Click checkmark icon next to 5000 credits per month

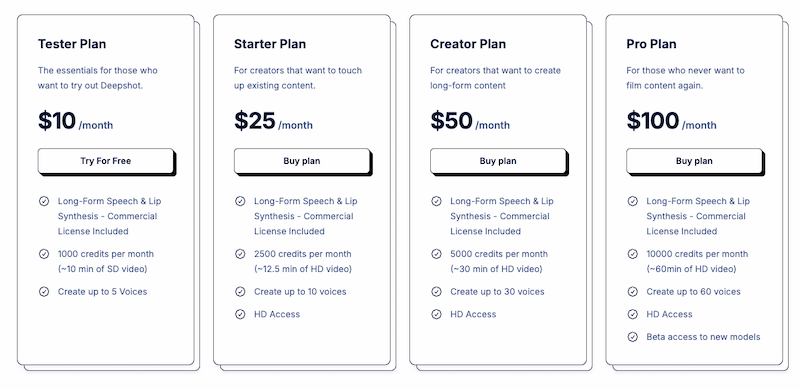point(436,254)
